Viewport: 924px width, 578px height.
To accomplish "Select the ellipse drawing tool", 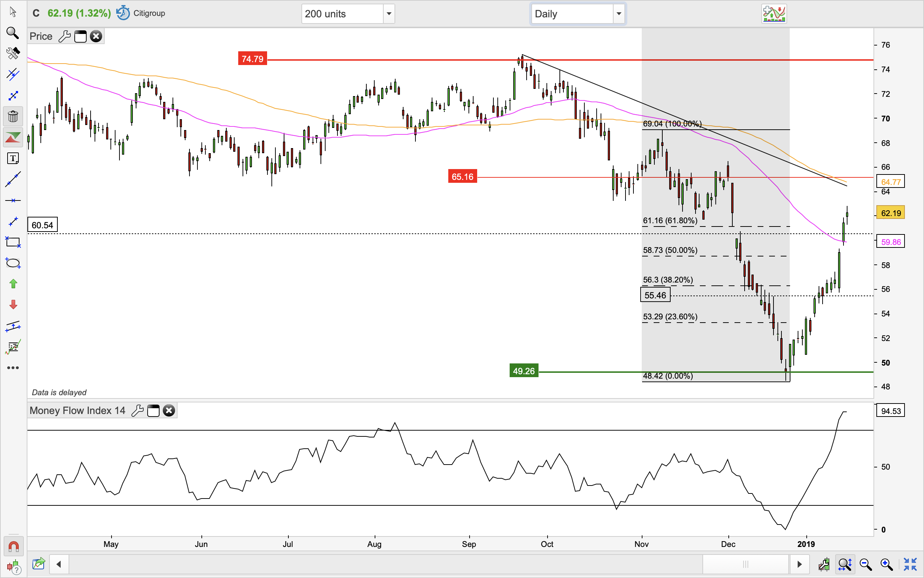I will 13,263.
